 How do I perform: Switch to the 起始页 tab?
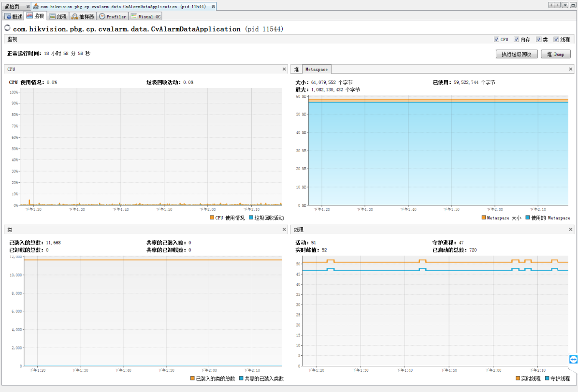[12, 6]
